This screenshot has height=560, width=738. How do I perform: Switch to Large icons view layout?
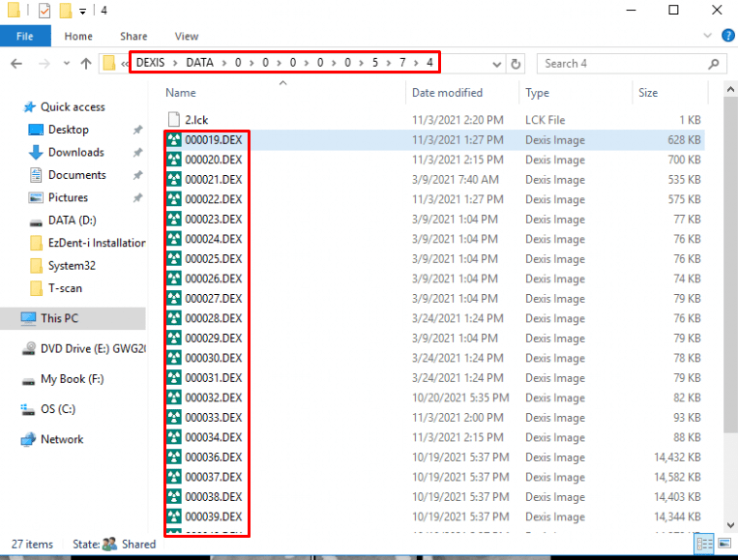coord(724,544)
